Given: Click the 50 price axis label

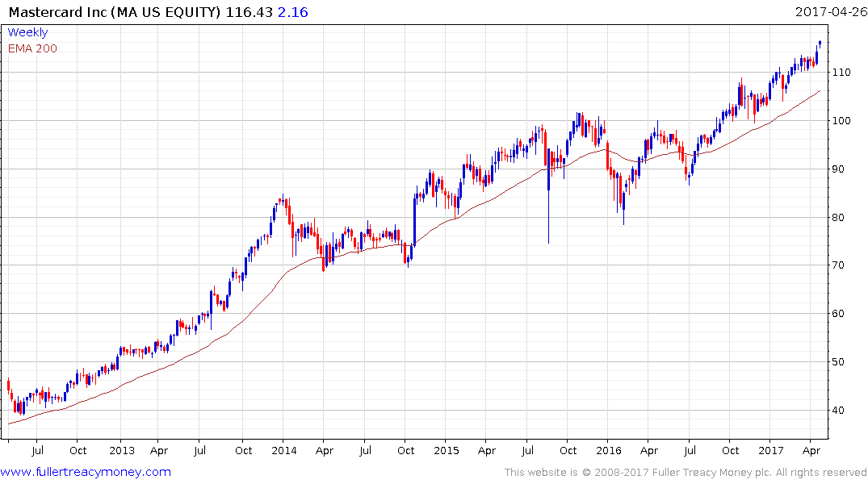Looking at the screenshot, I should coord(838,361).
